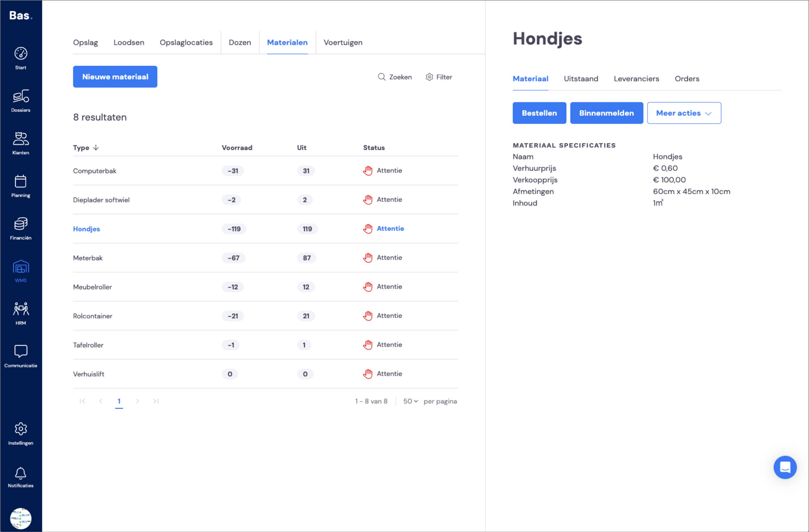Open the support chat bubble

785,467
